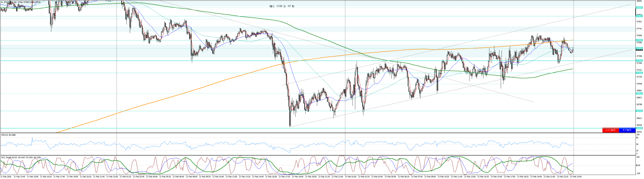
Task: Select the 56485 price tag near bottom
Action: click(x=639, y=128)
